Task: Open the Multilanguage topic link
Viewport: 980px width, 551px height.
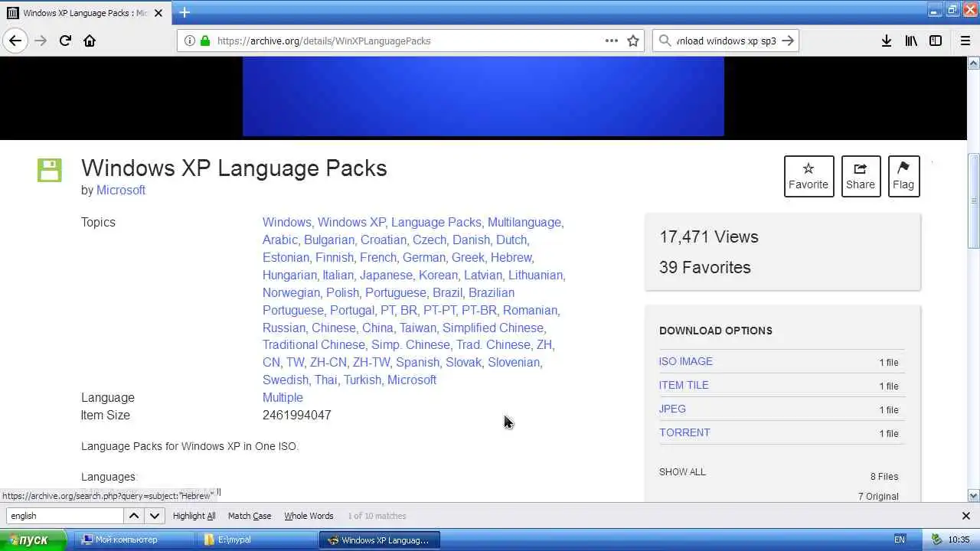Action: pyautogui.click(x=524, y=222)
